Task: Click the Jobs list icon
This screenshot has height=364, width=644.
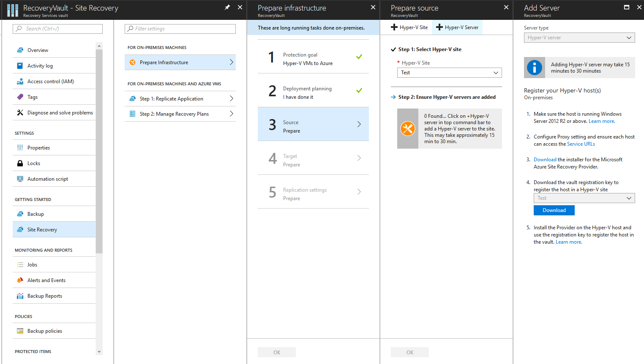Action: point(20,265)
